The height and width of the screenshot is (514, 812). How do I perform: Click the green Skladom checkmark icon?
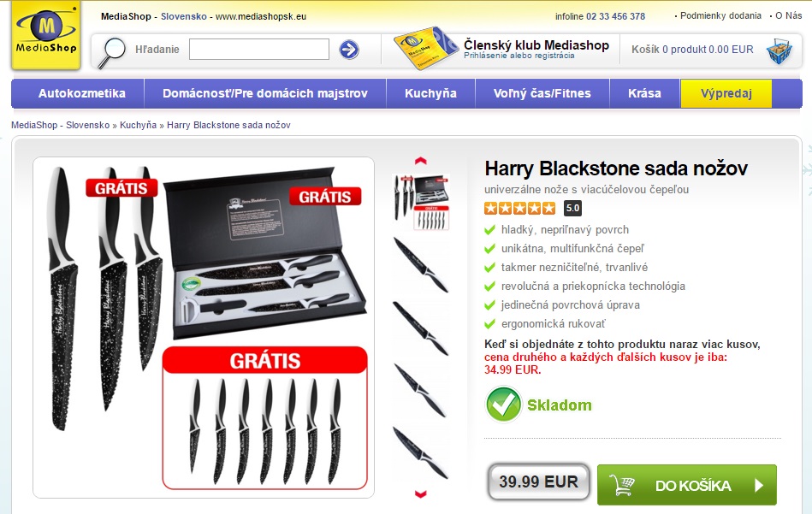[x=503, y=405]
